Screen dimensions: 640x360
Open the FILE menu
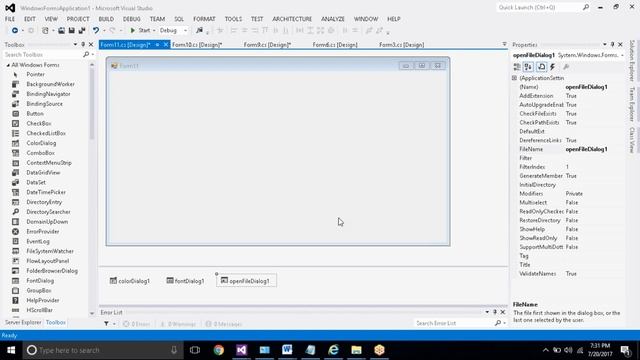[10, 19]
